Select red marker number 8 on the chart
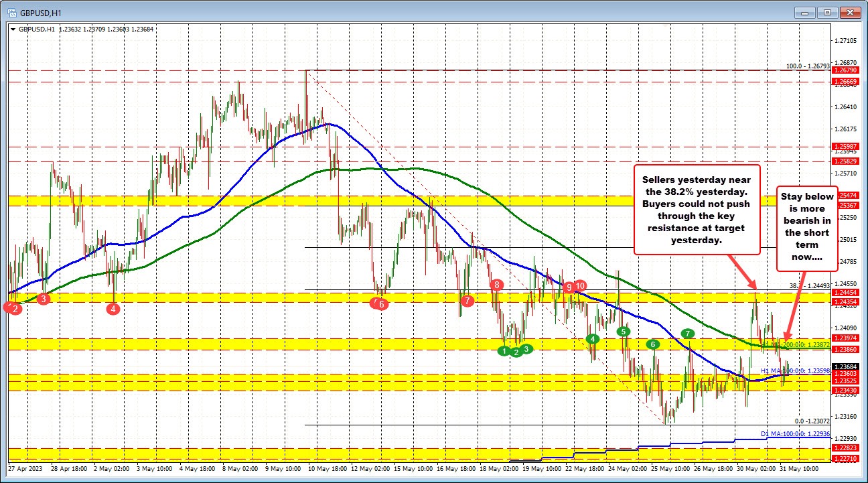Screen dimensions: 868x483 click(x=496, y=285)
